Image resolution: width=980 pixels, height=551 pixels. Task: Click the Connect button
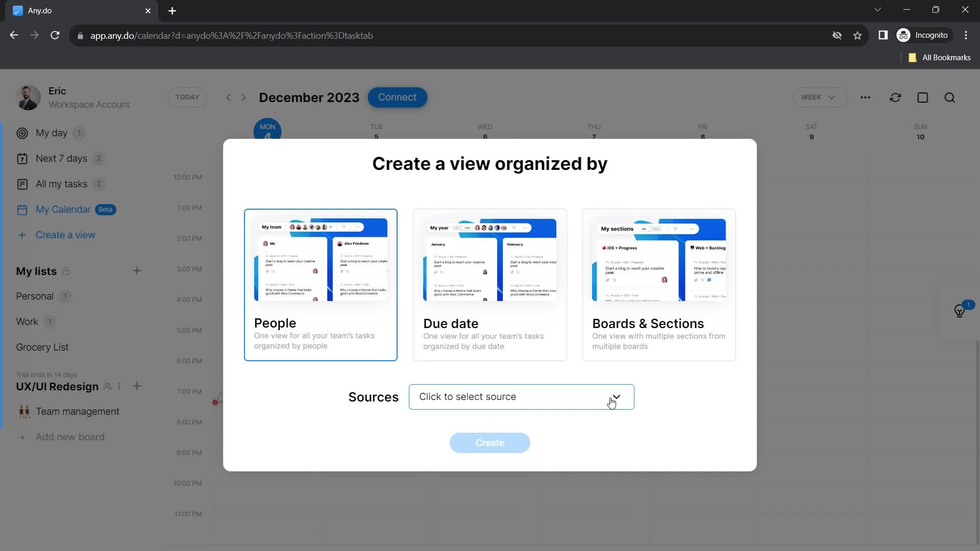coord(398,97)
